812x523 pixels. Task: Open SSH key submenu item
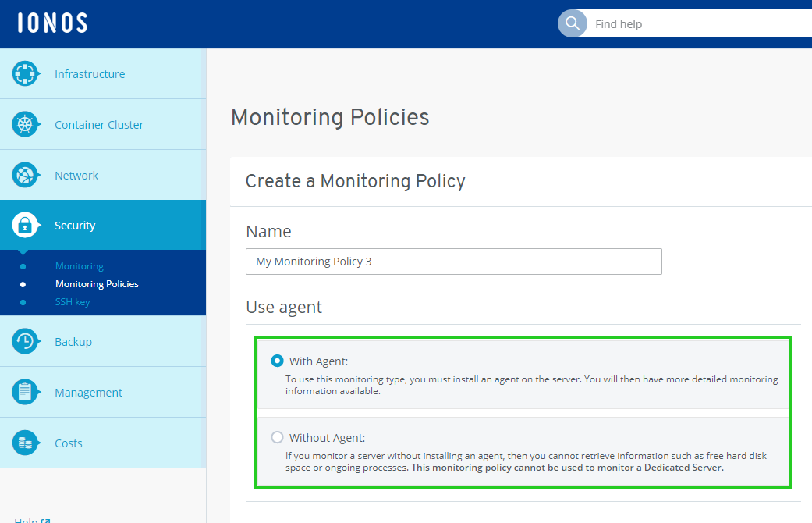coord(73,302)
